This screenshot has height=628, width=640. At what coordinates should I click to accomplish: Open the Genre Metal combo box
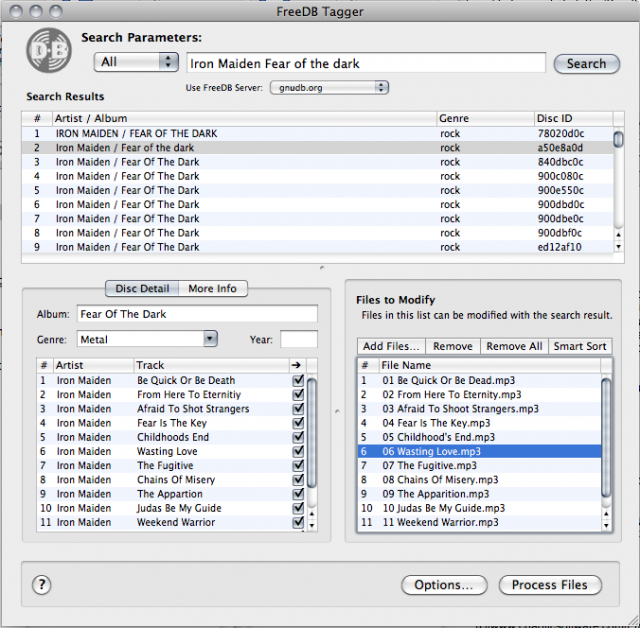point(209,339)
